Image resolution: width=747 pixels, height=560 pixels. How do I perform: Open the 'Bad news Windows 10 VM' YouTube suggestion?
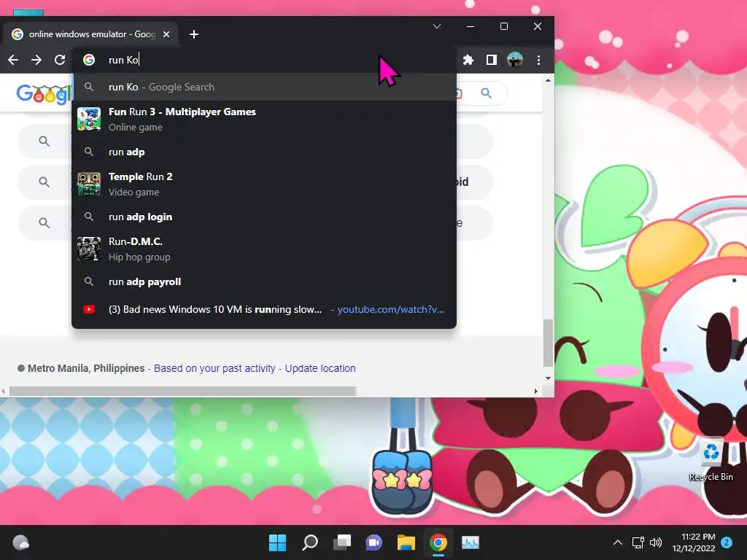click(264, 309)
